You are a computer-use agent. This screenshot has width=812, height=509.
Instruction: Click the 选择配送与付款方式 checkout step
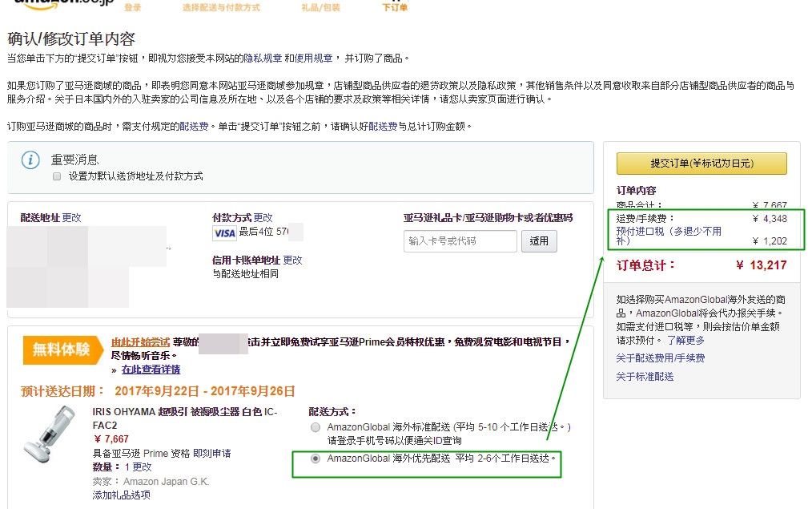[x=221, y=8]
